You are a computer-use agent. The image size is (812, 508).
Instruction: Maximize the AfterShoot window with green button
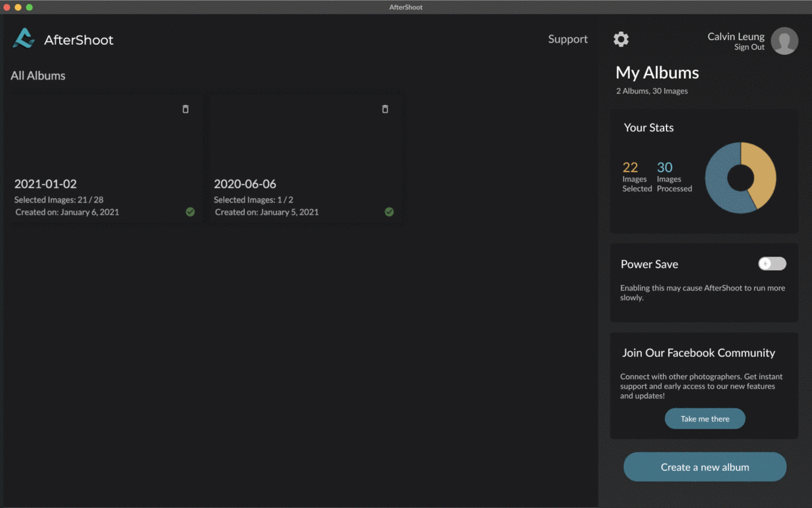[29, 7]
